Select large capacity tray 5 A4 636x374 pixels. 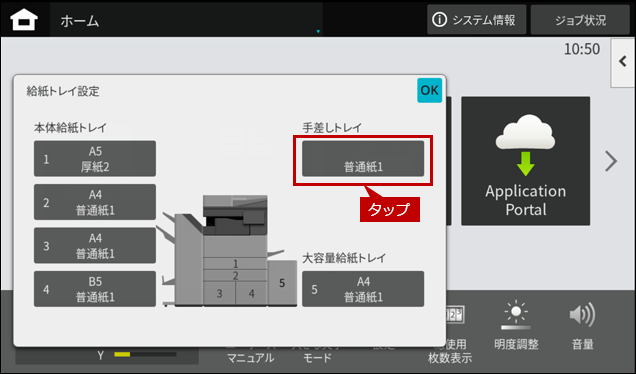click(x=363, y=289)
